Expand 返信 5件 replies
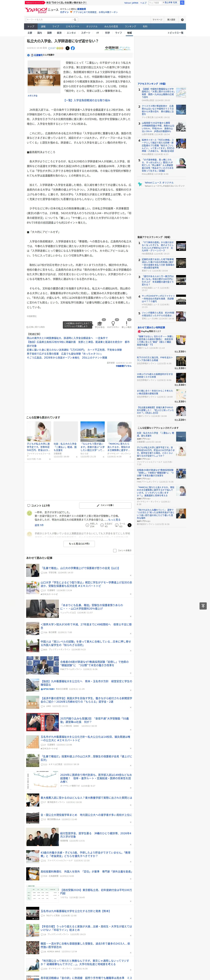Image resolution: width=210 pixels, height=980 pixels. (39, 525)
